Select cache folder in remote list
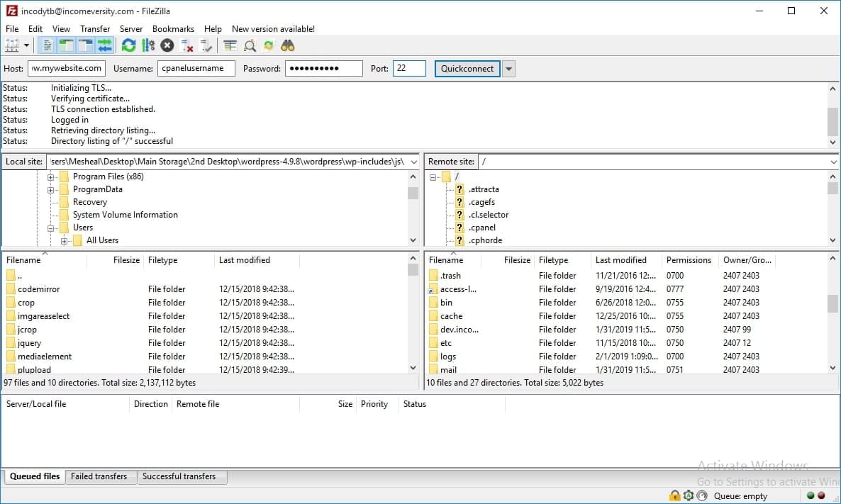The width and height of the screenshot is (841, 504). tap(451, 316)
